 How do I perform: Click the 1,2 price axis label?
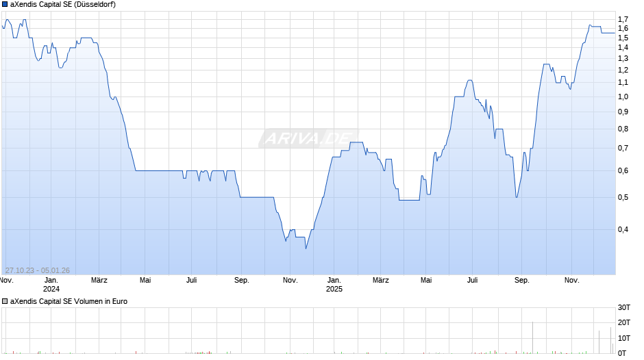tap(623, 70)
